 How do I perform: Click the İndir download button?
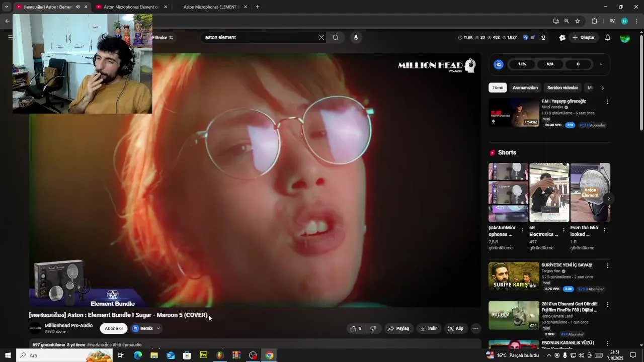tap(429, 328)
